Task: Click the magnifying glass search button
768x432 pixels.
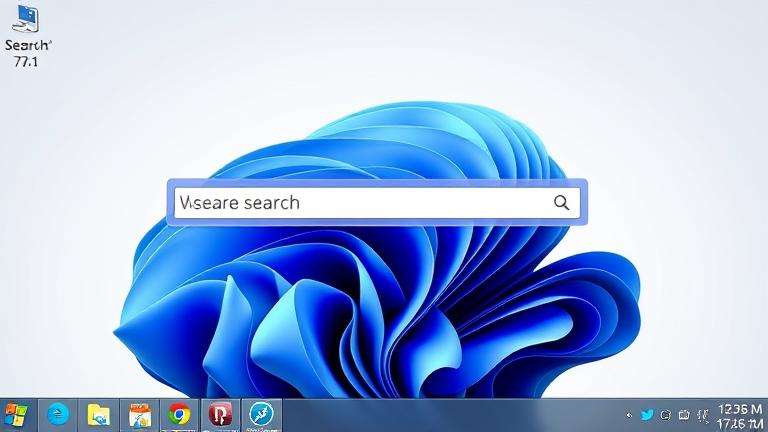Action: [x=562, y=202]
